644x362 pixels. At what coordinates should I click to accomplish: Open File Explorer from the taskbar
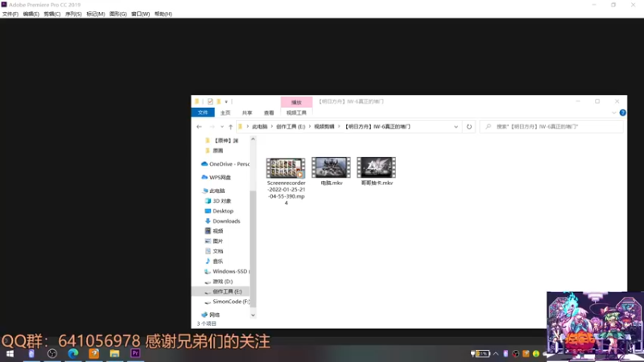pos(114,353)
